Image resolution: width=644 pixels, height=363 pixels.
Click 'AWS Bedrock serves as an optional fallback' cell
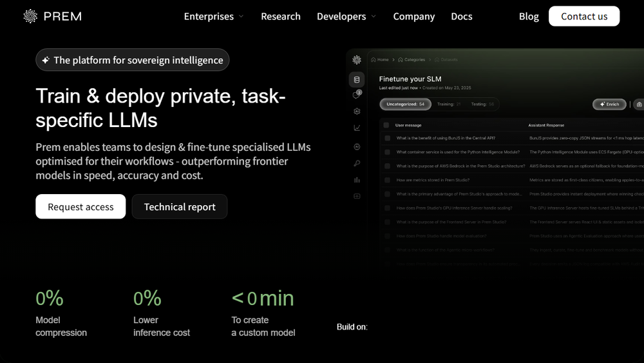pos(587,166)
